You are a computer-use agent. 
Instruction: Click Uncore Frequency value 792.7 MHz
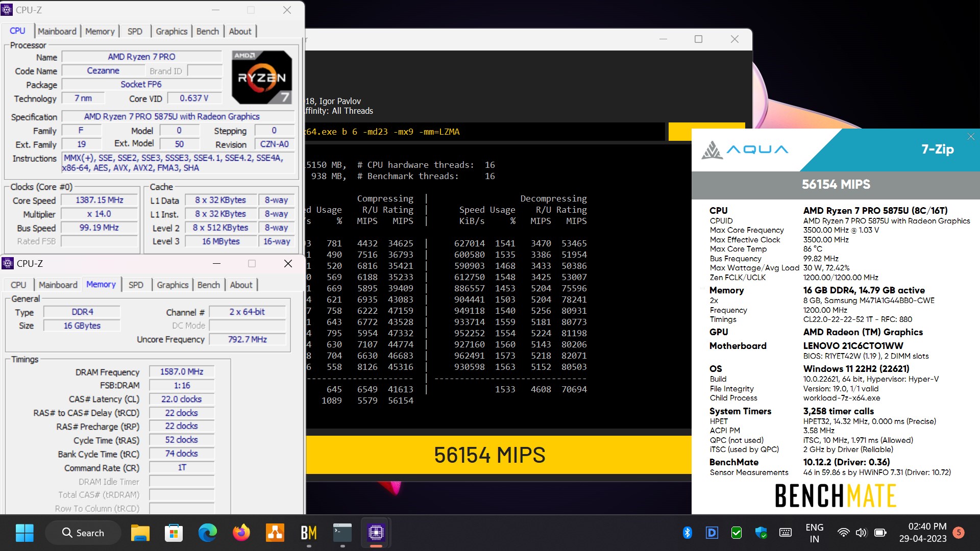[x=248, y=339]
